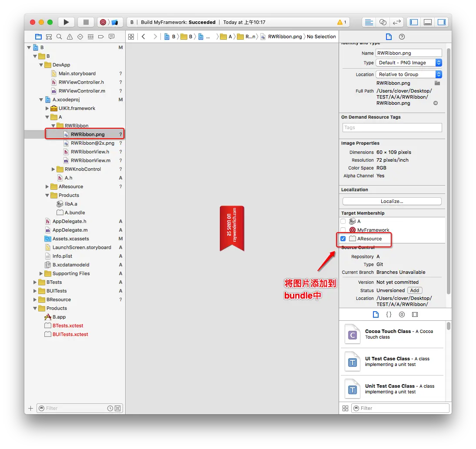Show Media library tab

tap(415, 315)
